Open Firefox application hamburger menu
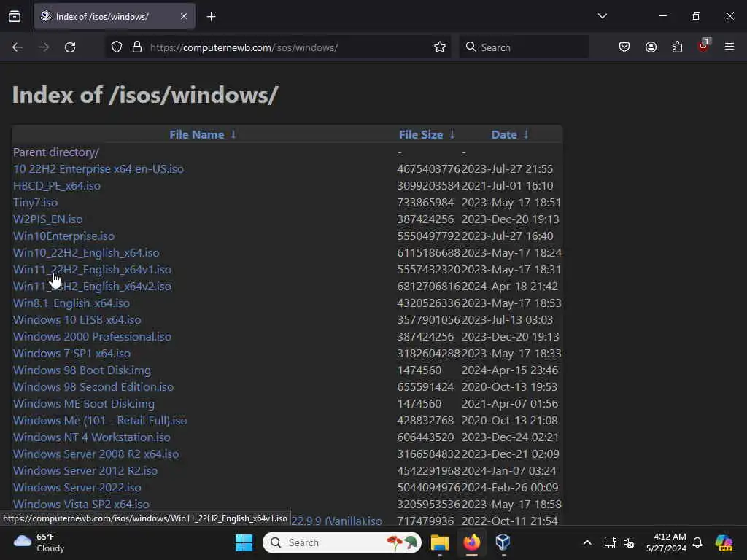The height and width of the screenshot is (560, 747). point(729,47)
